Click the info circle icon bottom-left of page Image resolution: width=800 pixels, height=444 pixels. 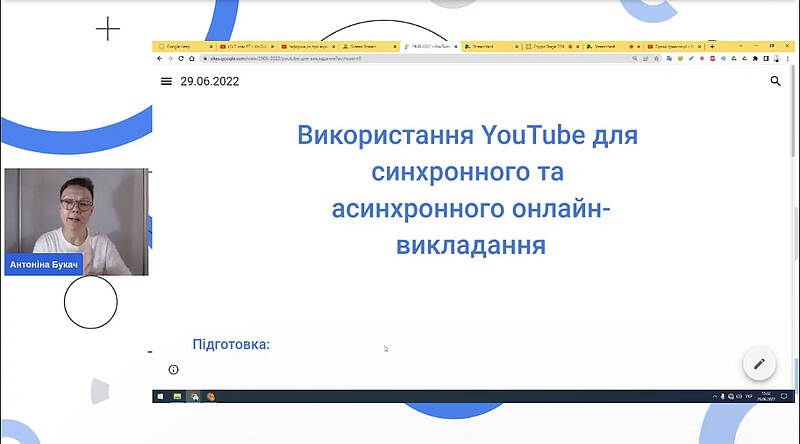coord(173,369)
